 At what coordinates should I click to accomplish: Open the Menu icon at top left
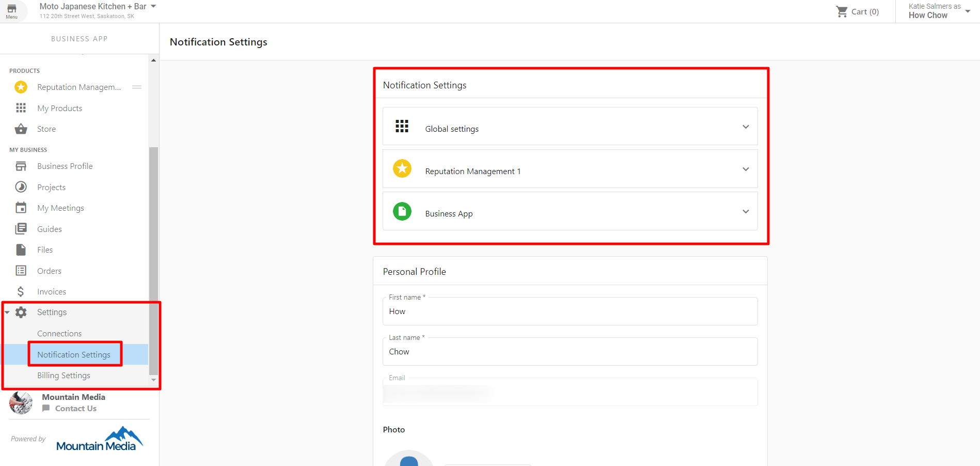[x=12, y=10]
